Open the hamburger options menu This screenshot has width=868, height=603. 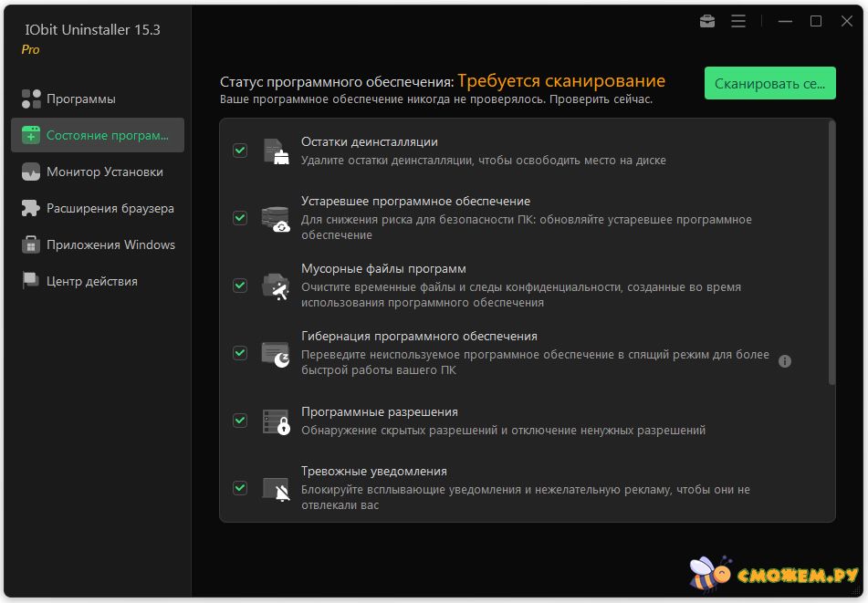[738, 22]
